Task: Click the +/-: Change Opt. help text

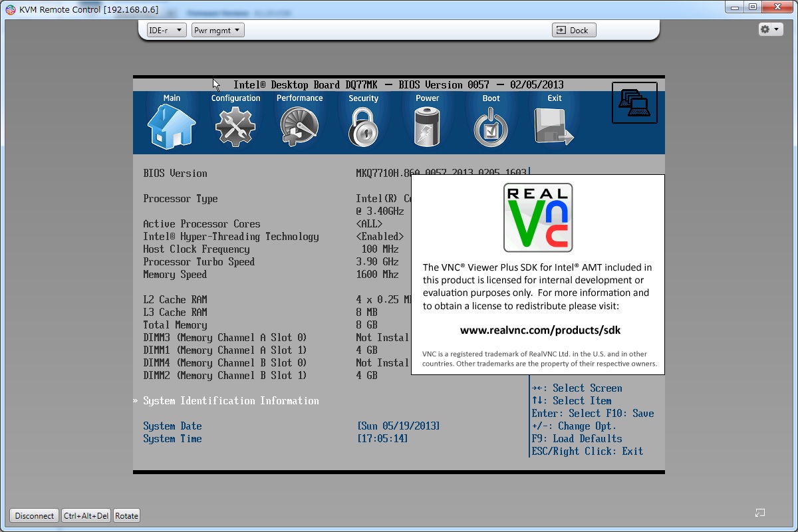Action: point(574,426)
